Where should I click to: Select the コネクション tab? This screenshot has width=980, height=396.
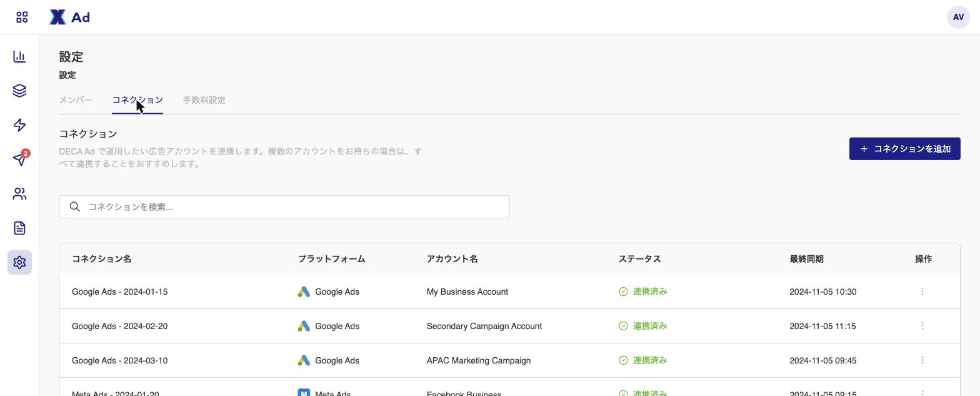(137, 100)
